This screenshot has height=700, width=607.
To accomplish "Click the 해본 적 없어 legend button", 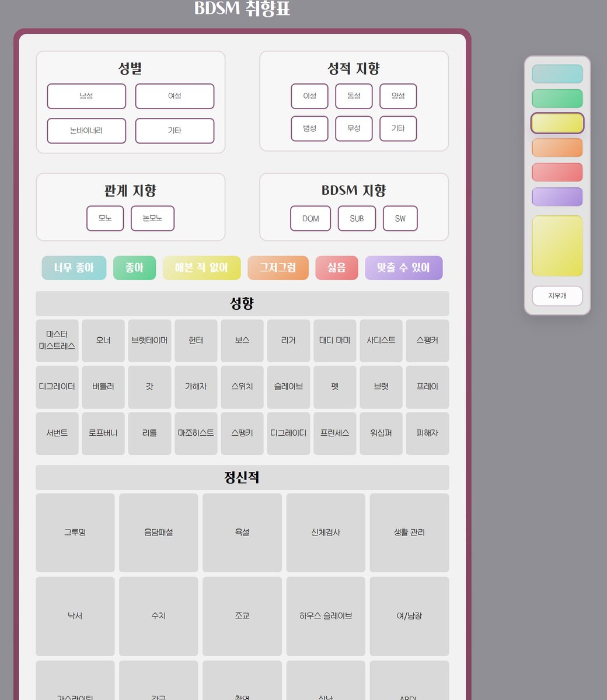I will [201, 268].
